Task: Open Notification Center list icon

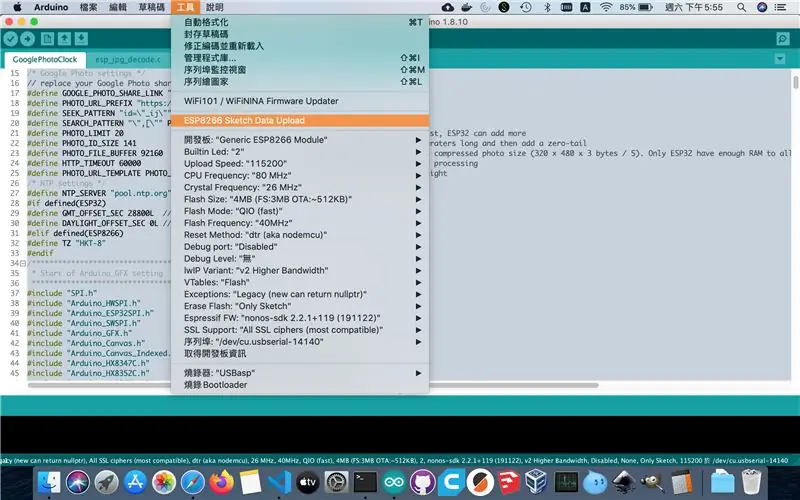Action: [x=780, y=7]
